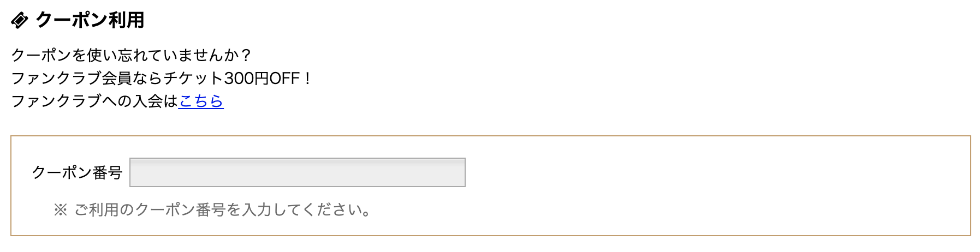
Task: Click the text ファンクラブへの入会は
Action: 94,101
